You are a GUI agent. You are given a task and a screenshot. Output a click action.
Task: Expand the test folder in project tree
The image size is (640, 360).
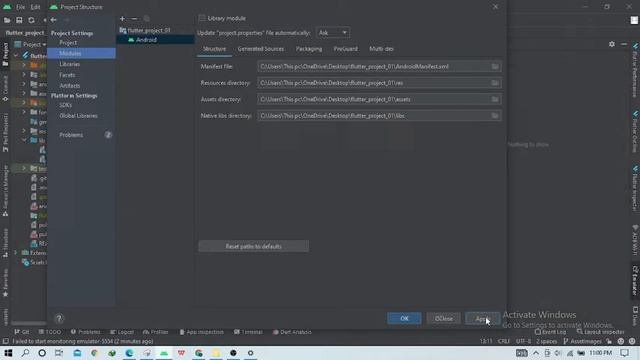point(24,168)
